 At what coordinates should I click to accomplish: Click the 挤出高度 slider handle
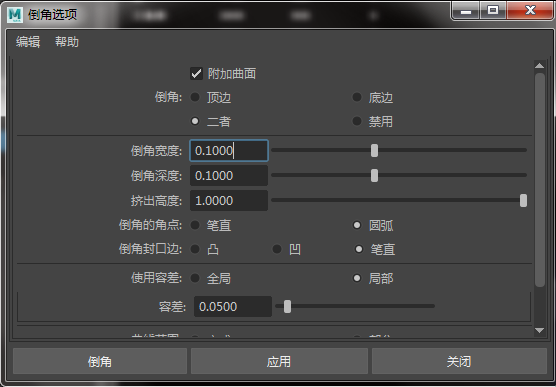[x=523, y=200]
